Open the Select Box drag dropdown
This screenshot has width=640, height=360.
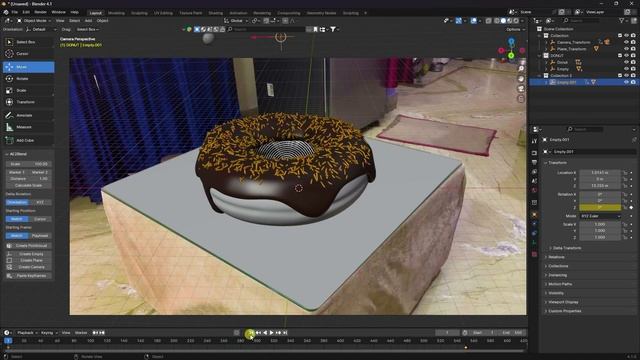pos(88,29)
